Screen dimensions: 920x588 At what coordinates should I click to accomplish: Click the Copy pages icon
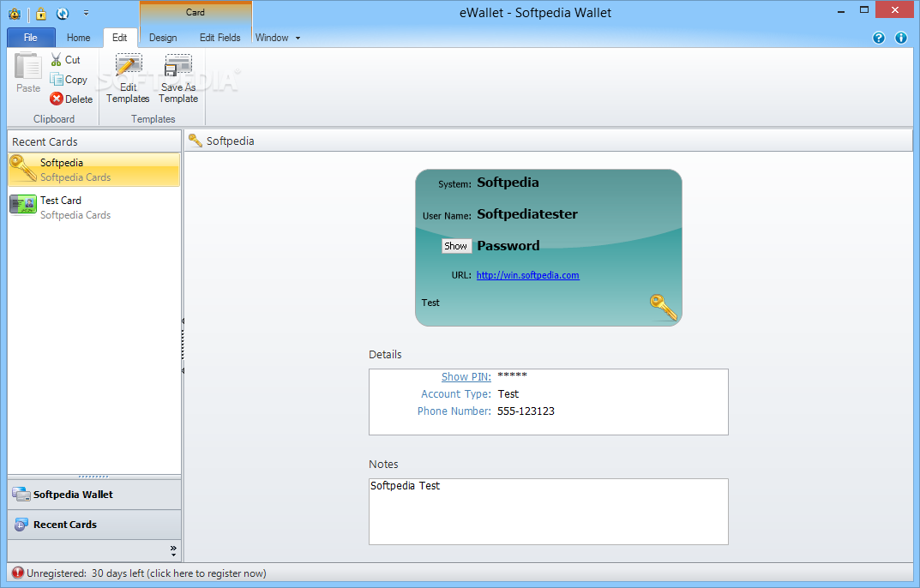point(57,79)
